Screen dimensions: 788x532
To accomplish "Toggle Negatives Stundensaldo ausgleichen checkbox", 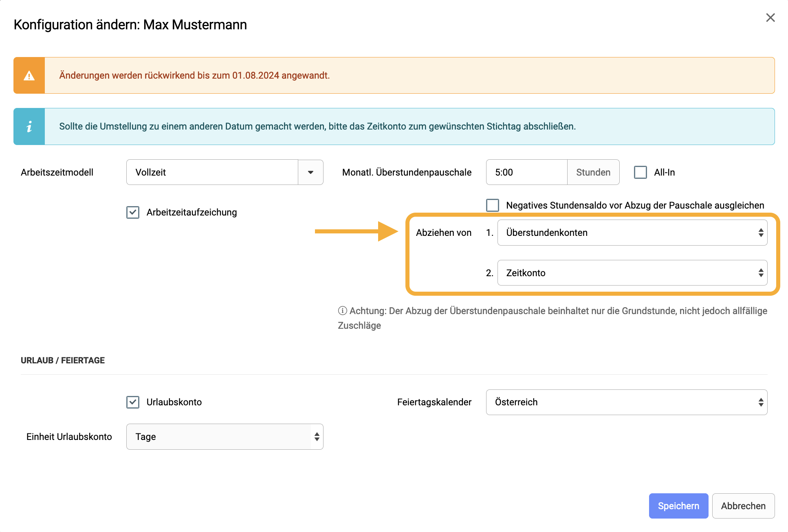I will [x=492, y=205].
